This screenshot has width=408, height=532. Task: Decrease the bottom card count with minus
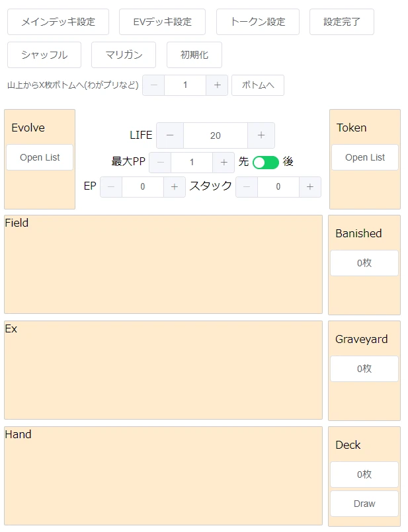[x=154, y=85]
